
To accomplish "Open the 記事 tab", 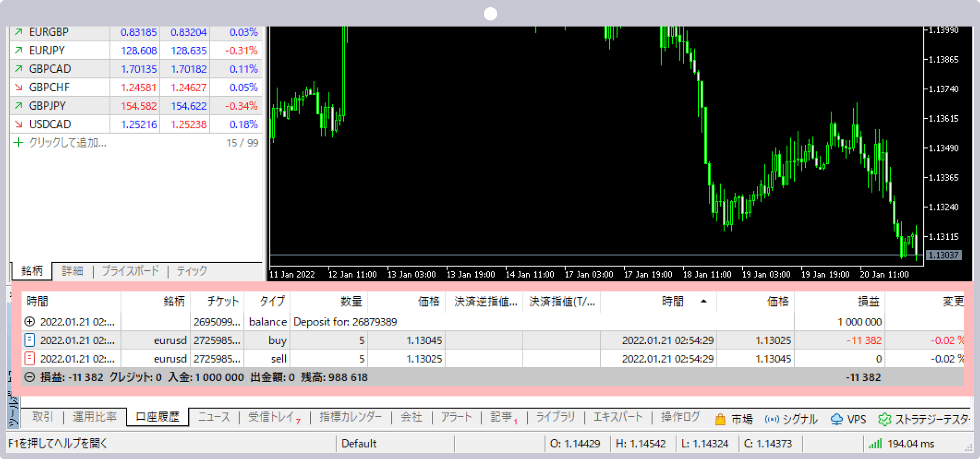I will pyautogui.click(x=504, y=417).
